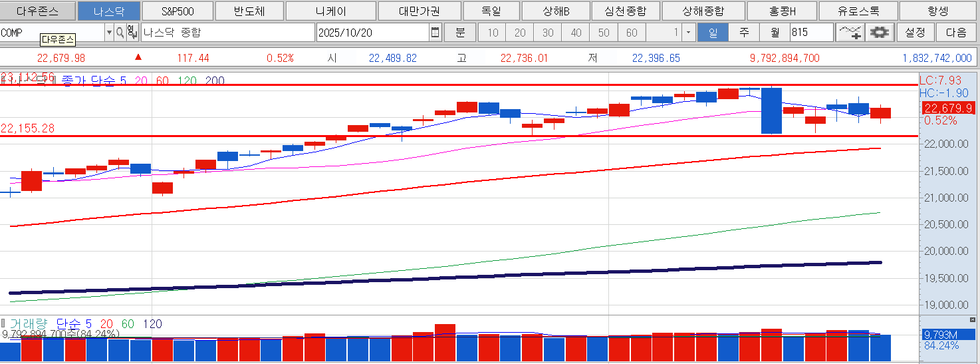This screenshot has height=364, width=980.
Task: Click the add indicator chart icon
Action: (x=850, y=32)
